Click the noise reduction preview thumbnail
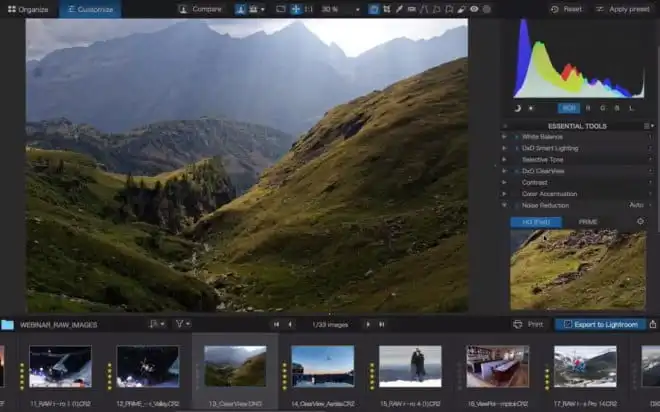Viewport: 660px width, 412px height. [x=578, y=270]
